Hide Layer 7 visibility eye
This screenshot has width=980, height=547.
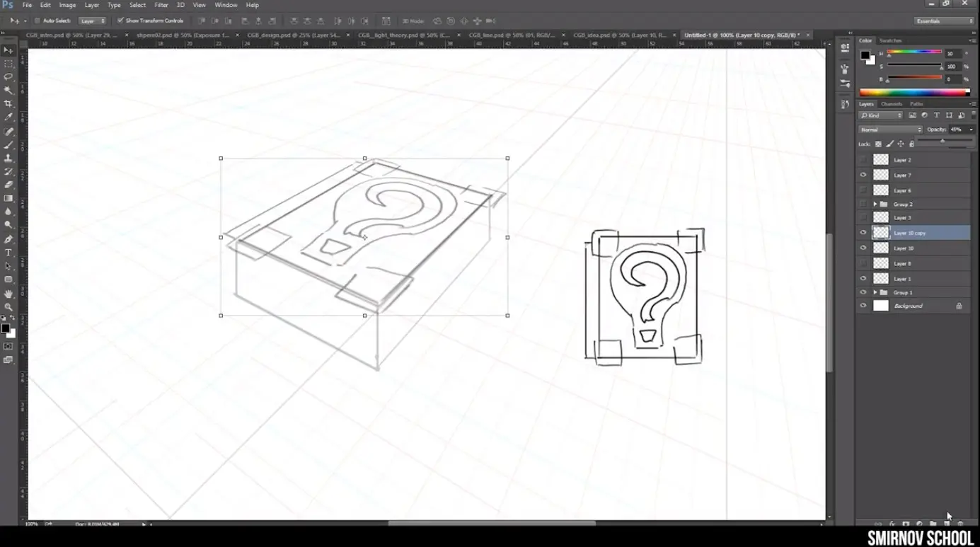tap(863, 175)
